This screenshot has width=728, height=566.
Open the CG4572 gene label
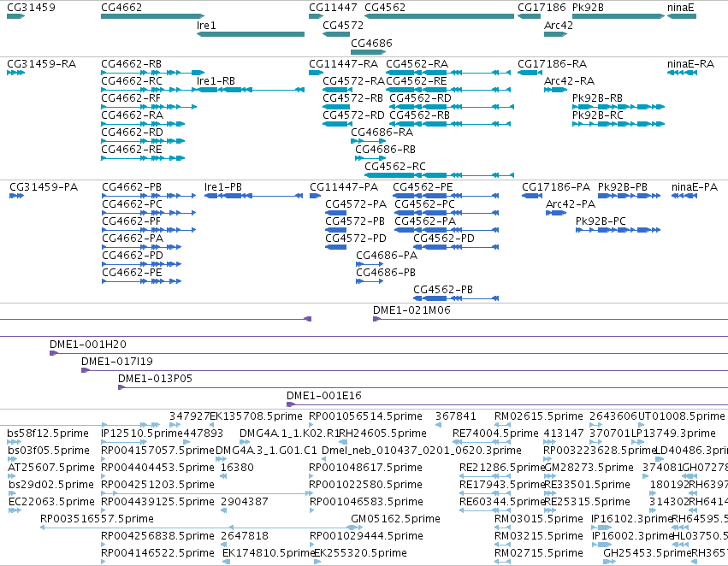(x=343, y=25)
